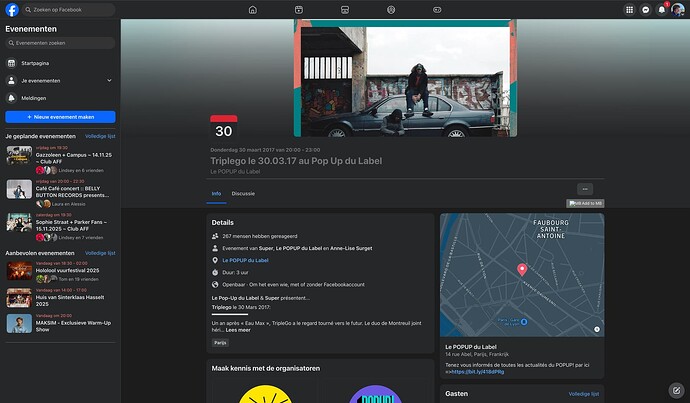Viewport: 690px width, 403px height.
Task: Open the Watch video icon in top bar
Action: click(299, 9)
